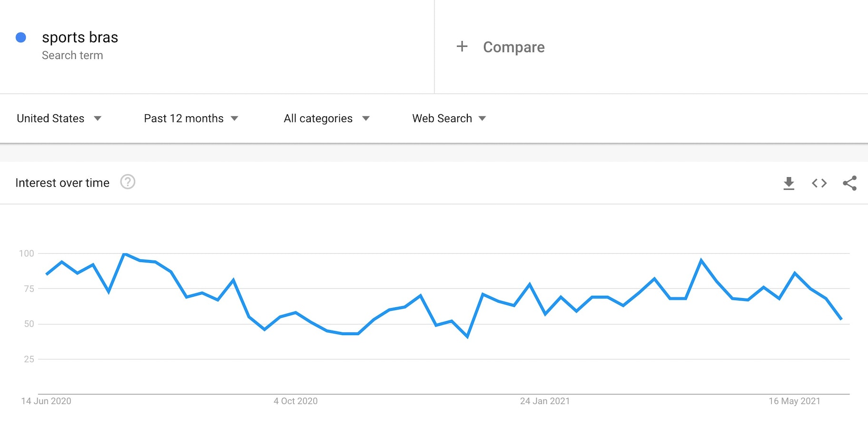
Task: Click the 50 value axis label
Action: pos(29,324)
